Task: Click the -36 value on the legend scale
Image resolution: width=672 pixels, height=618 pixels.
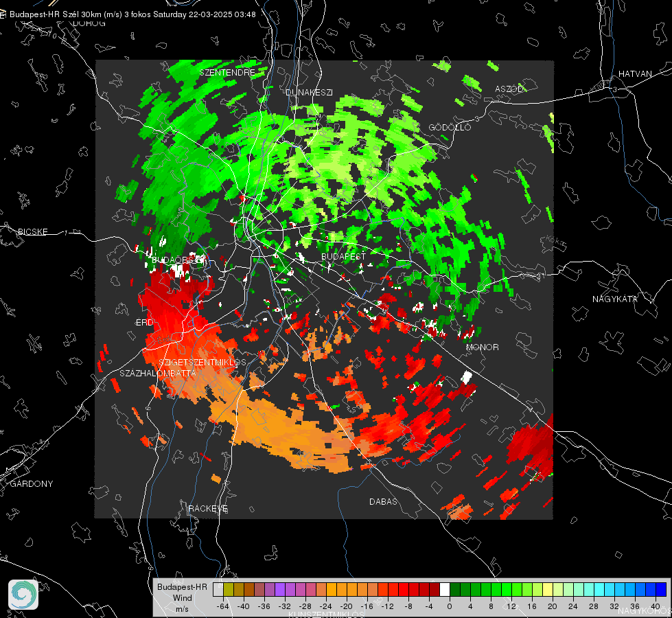Action: (x=264, y=606)
